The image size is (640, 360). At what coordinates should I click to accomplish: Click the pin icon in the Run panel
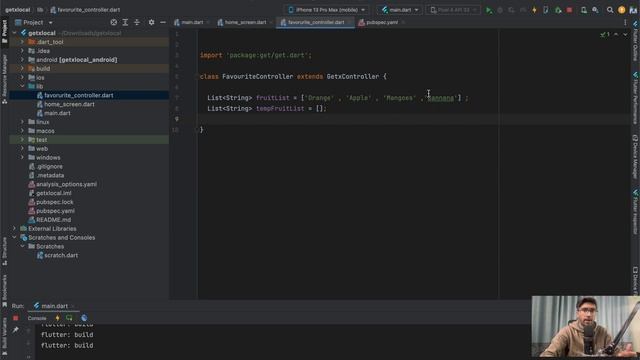(x=16, y=330)
